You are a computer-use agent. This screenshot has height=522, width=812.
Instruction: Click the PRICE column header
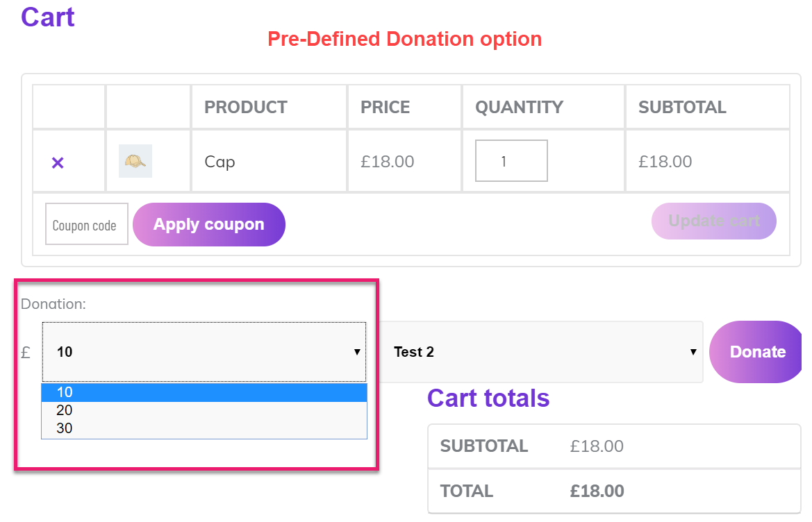pyautogui.click(x=386, y=108)
